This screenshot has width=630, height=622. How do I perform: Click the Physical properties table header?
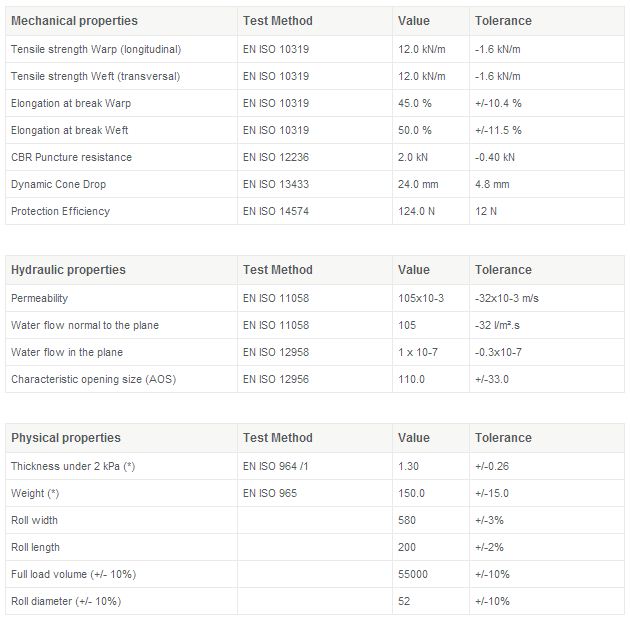[x=65, y=438]
